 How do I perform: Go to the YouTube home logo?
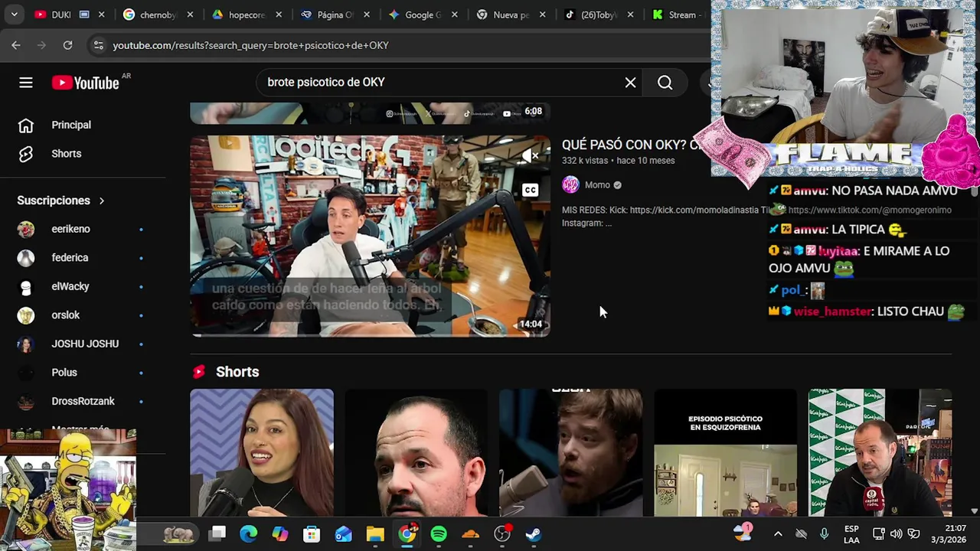(x=86, y=83)
